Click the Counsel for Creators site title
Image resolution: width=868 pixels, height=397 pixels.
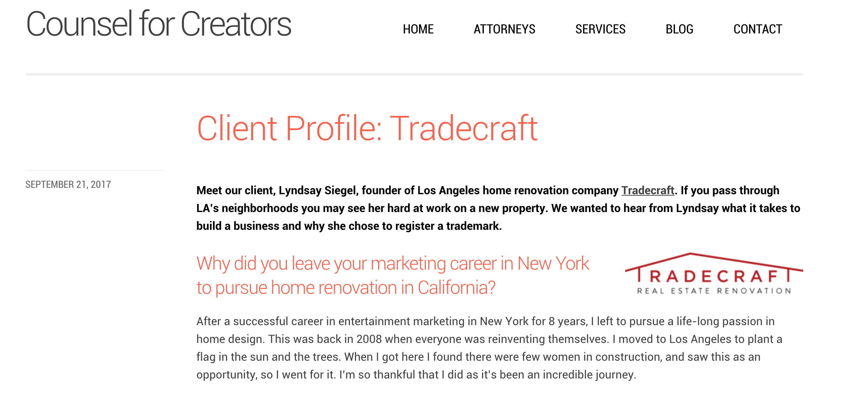(x=159, y=24)
